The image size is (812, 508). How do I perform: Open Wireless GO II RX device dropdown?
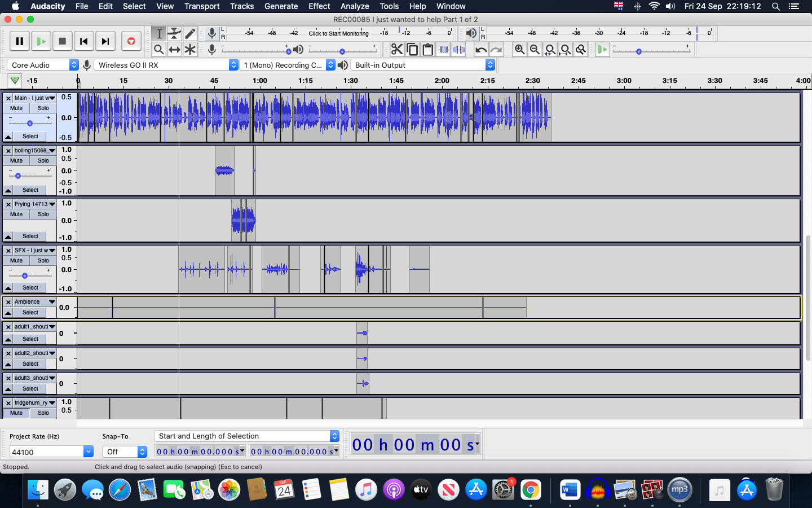coord(166,65)
